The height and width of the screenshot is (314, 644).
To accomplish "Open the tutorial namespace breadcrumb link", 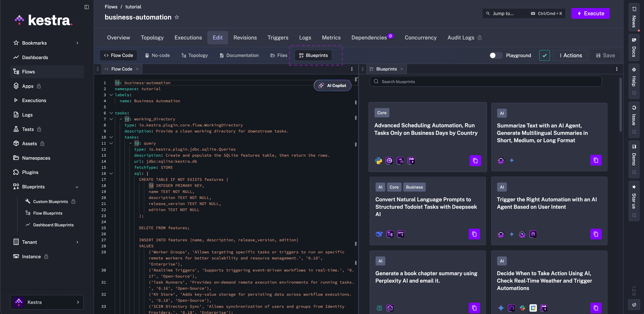I will point(133,7).
